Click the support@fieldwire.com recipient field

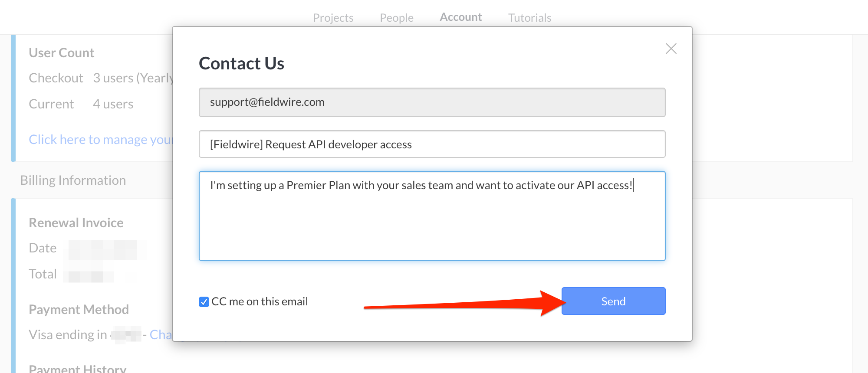[432, 102]
